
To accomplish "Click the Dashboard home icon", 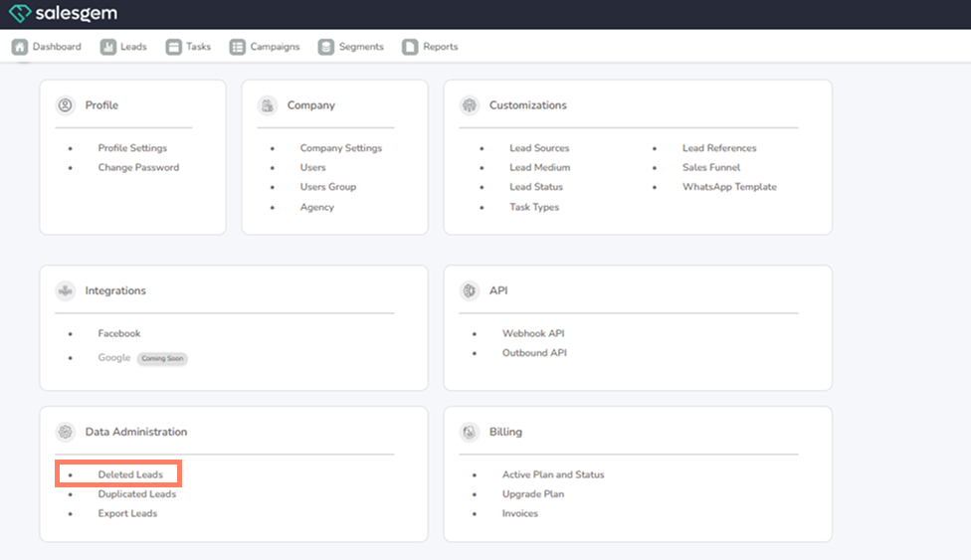I will [20, 47].
